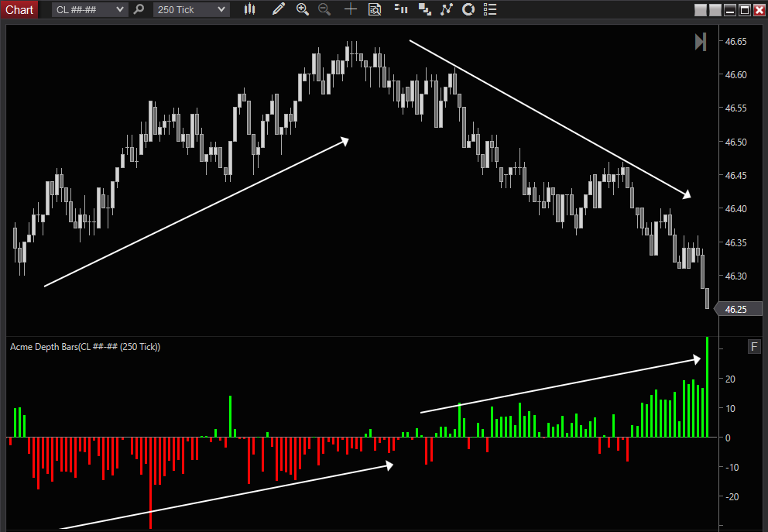This screenshot has height=532, width=768.
Task: Click the 46.50 price axis label
Action: click(x=736, y=142)
